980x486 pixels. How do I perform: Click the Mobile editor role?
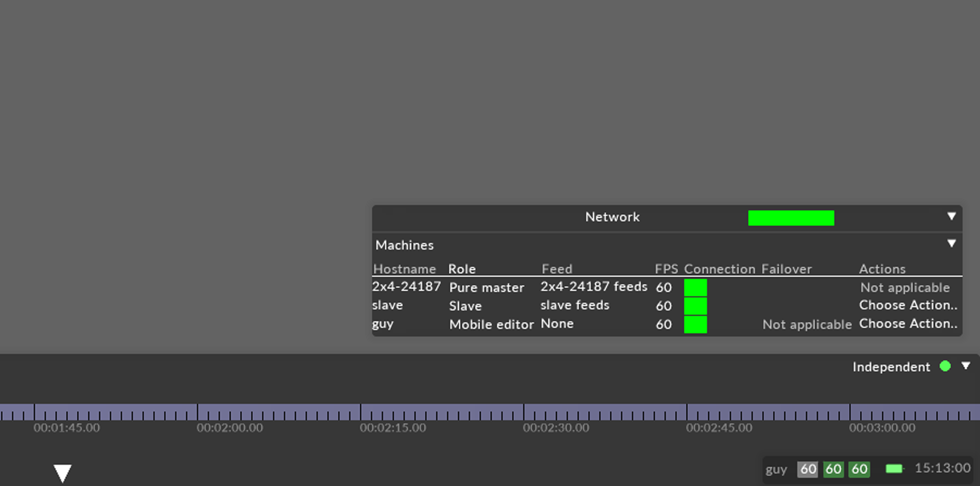[x=492, y=325]
